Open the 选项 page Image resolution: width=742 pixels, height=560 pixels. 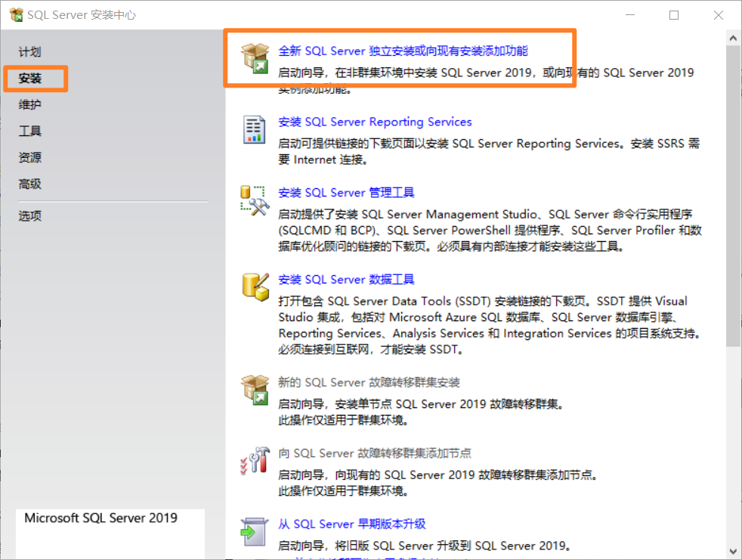pyautogui.click(x=29, y=216)
